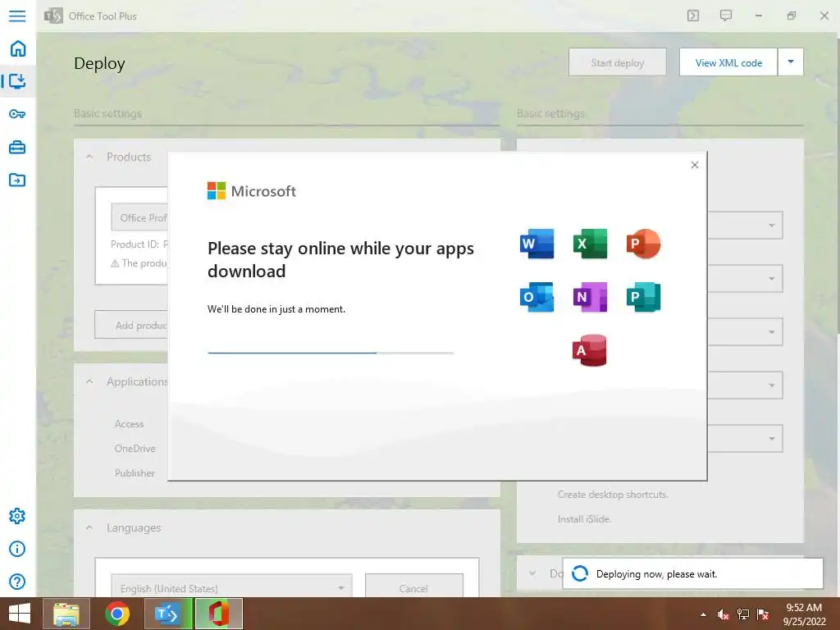Select the Deploy sidebar icon
The height and width of the screenshot is (630, 840).
[17, 81]
